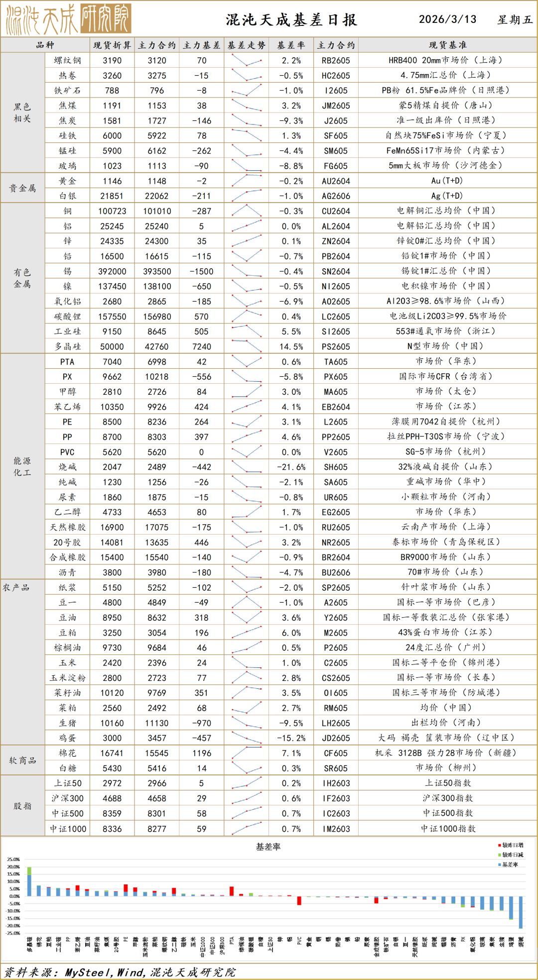Click the 贵金属 category cell

[x=22, y=188]
